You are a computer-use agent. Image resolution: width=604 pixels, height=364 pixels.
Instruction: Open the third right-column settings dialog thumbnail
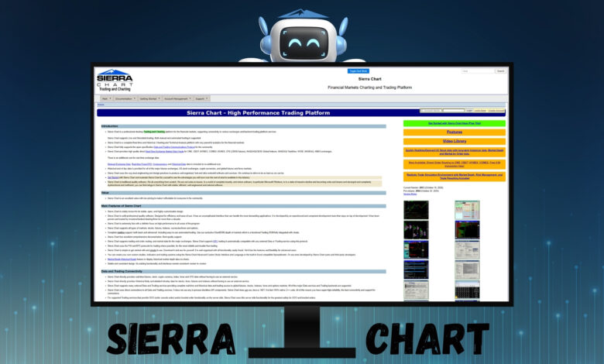pyautogui.click(x=467, y=249)
